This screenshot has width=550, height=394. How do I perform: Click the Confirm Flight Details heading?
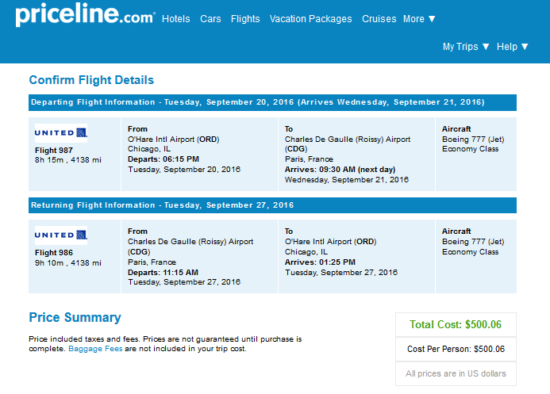[x=91, y=80]
